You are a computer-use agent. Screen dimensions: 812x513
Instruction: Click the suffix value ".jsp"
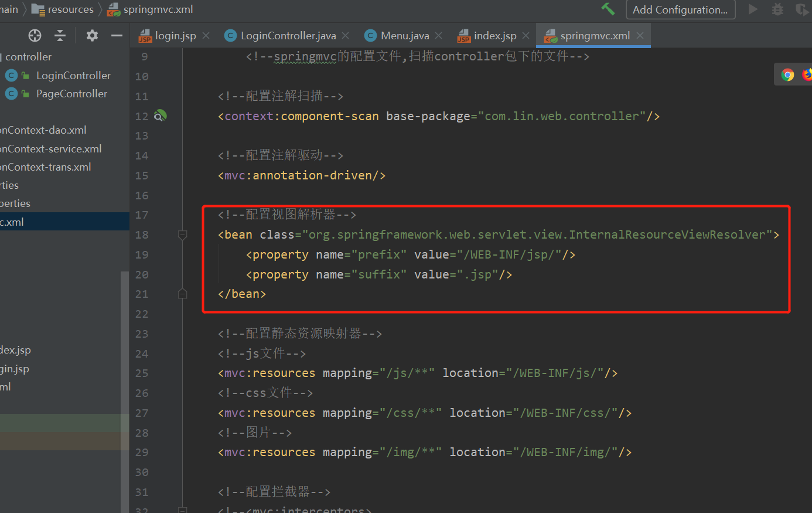[477, 274]
